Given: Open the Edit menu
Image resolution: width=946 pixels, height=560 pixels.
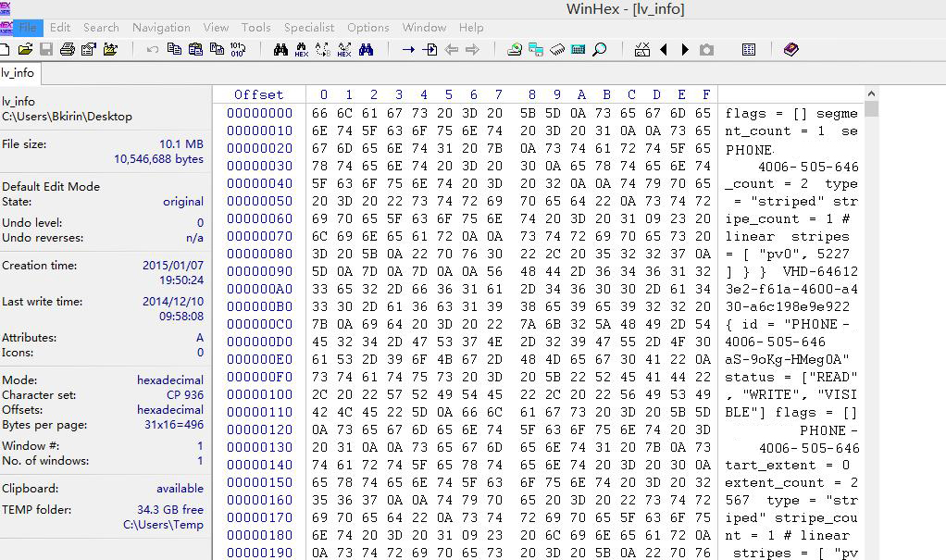Looking at the screenshot, I should point(60,28).
